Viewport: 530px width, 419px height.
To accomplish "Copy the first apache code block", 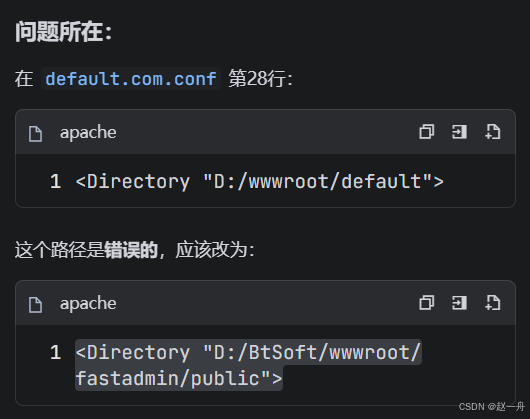I will coord(427,132).
